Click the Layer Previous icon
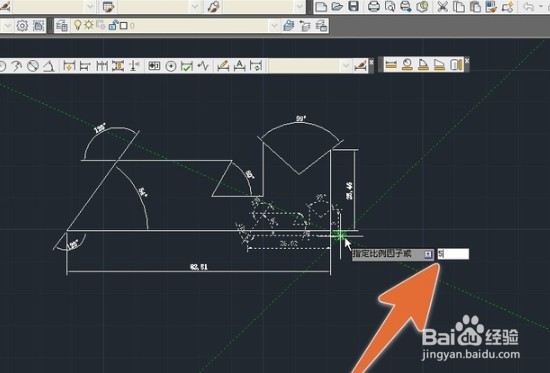This screenshot has width=550, height=373. (306, 26)
